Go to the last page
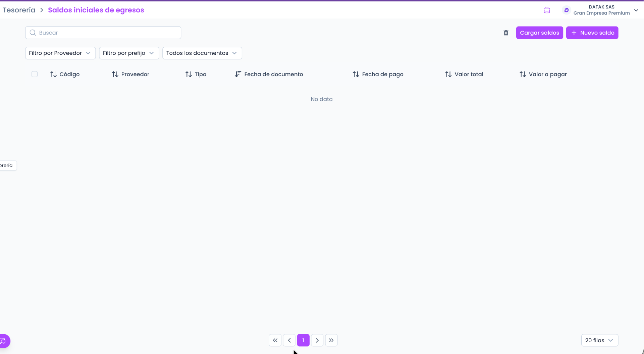This screenshot has height=354, width=644. (x=331, y=340)
